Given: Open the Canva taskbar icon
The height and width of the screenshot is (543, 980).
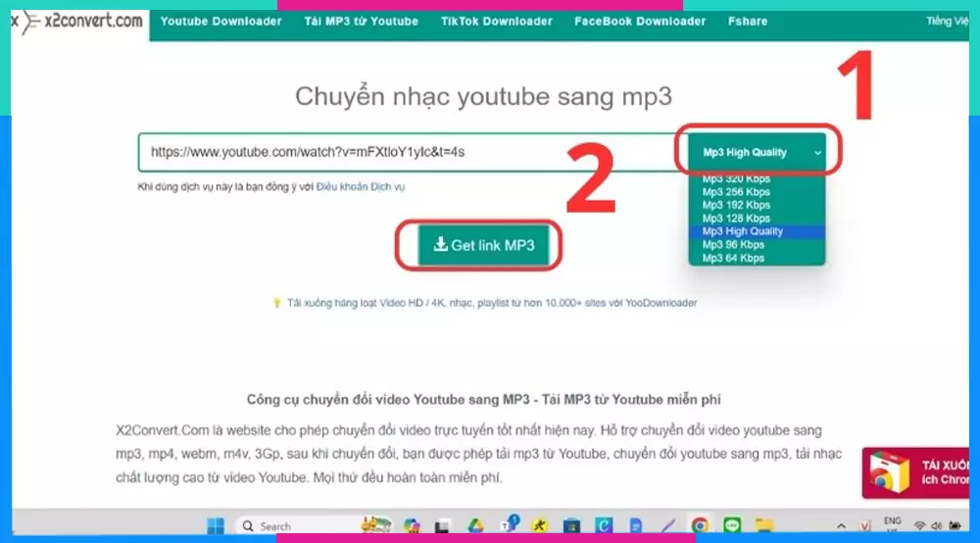Looking at the screenshot, I should click(604, 526).
